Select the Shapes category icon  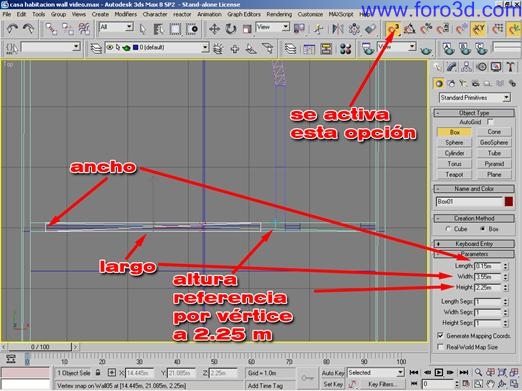point(451,83)
